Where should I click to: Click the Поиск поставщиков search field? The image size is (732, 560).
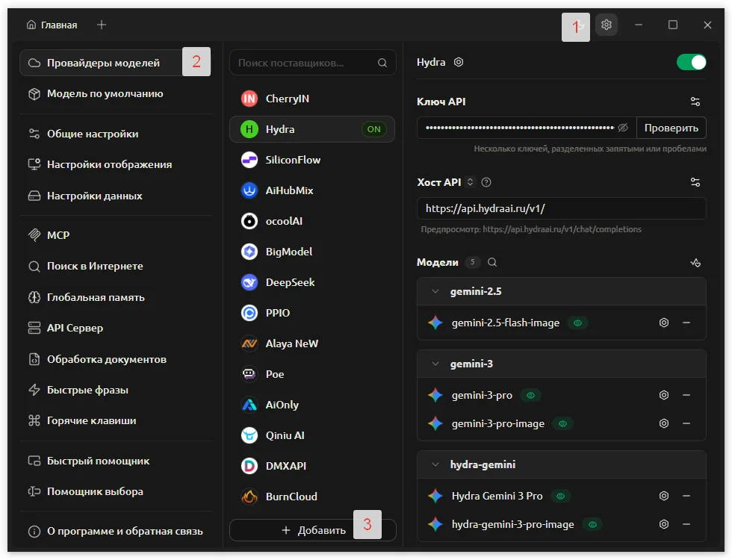point(305,63)
